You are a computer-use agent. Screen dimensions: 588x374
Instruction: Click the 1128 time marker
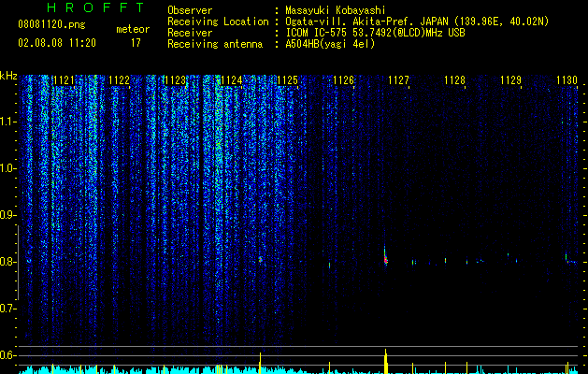(x=454, y=80)
